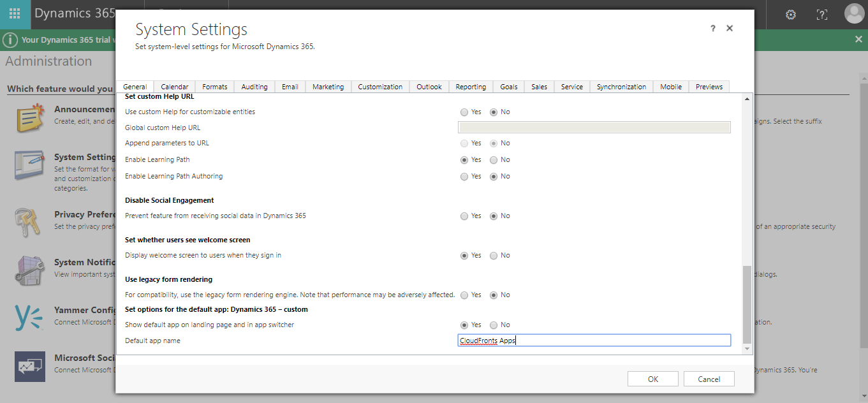Select No to hide default app on landing page
Screen dimensions: 868x403
[494, 325]
